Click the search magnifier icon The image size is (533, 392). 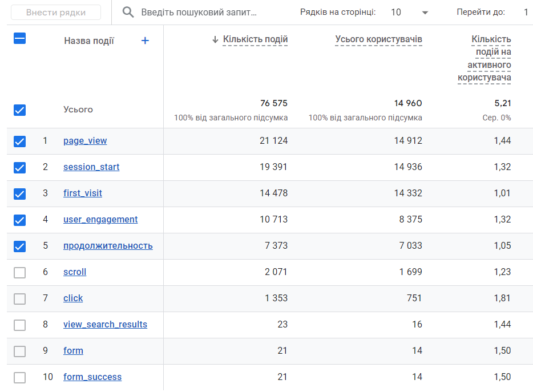(x=129, y=13)
